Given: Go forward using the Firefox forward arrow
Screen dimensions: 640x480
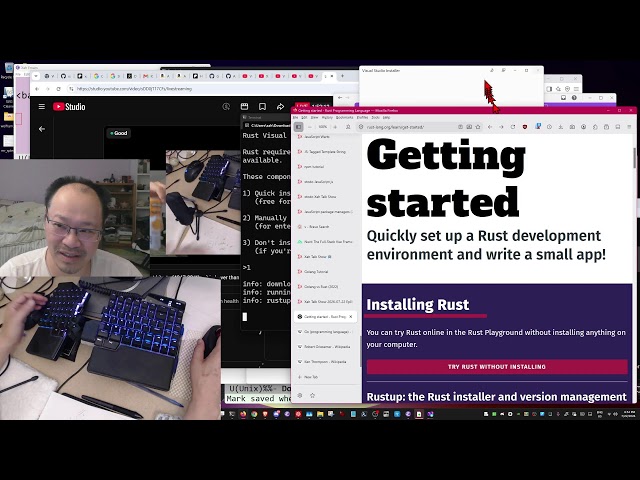Looking at the screenshot, I should 501,127.
